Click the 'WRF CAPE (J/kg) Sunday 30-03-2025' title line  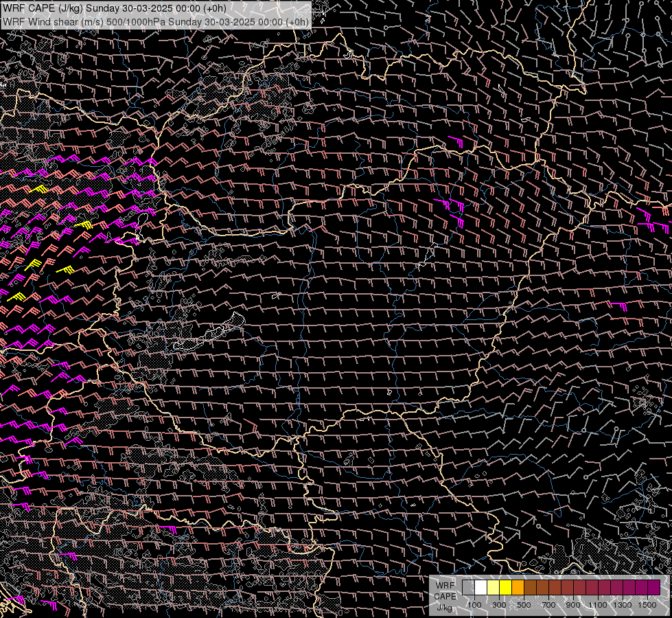point(115,8)
